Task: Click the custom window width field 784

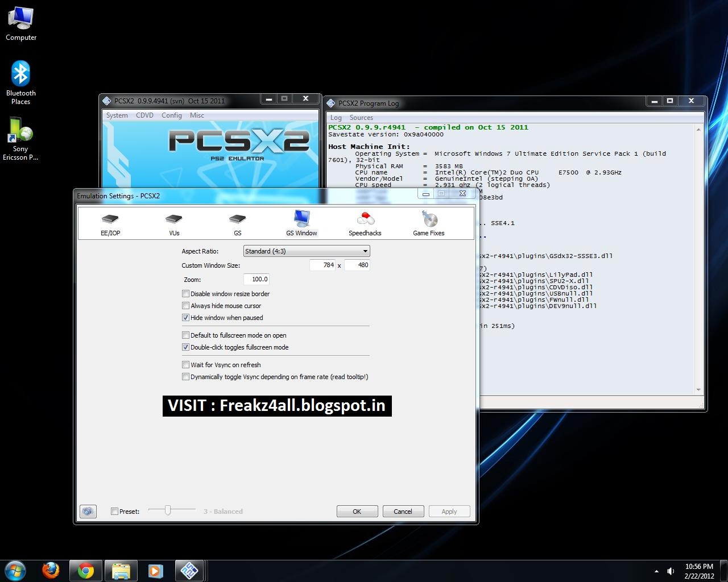Action: (322, 265)
